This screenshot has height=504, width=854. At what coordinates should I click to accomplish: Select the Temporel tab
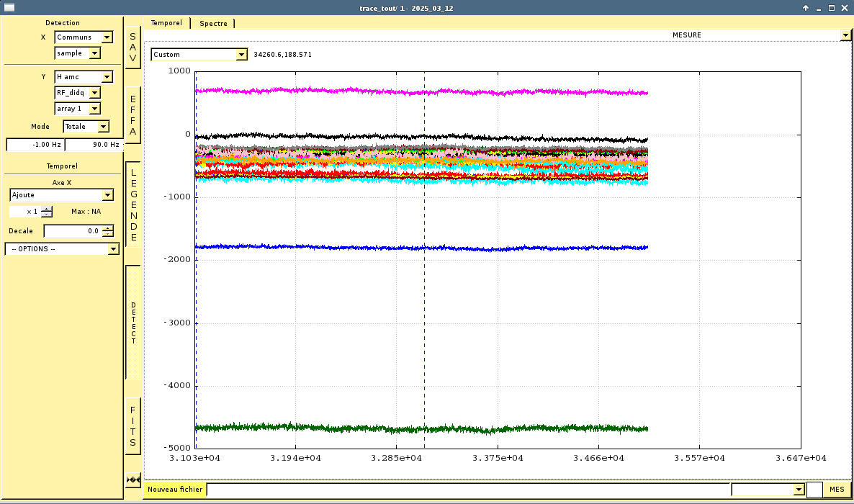coord(167,23)
